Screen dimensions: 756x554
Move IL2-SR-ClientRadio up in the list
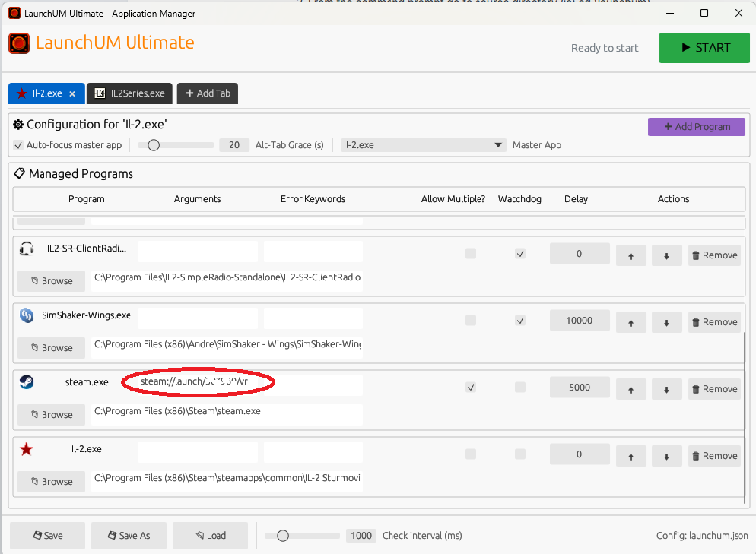[x=631, y=255]
